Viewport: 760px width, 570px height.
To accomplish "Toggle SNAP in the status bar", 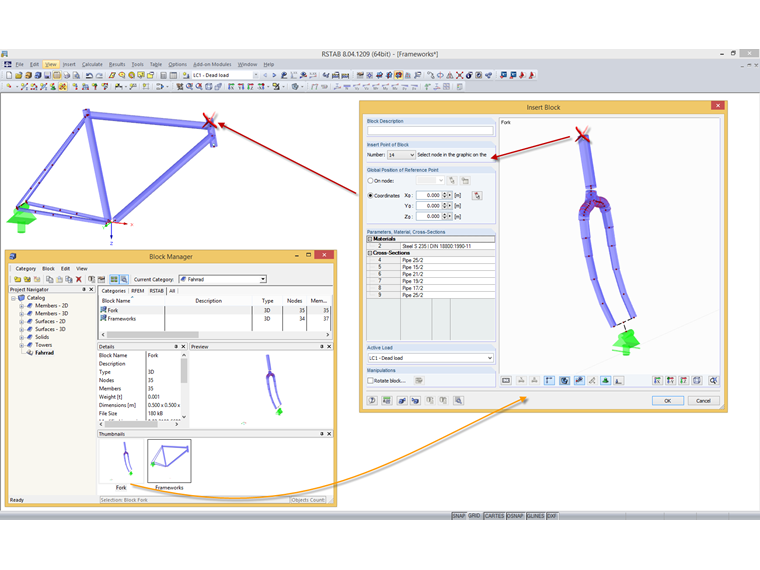I will pyautogui.click(x=459, y=516).
